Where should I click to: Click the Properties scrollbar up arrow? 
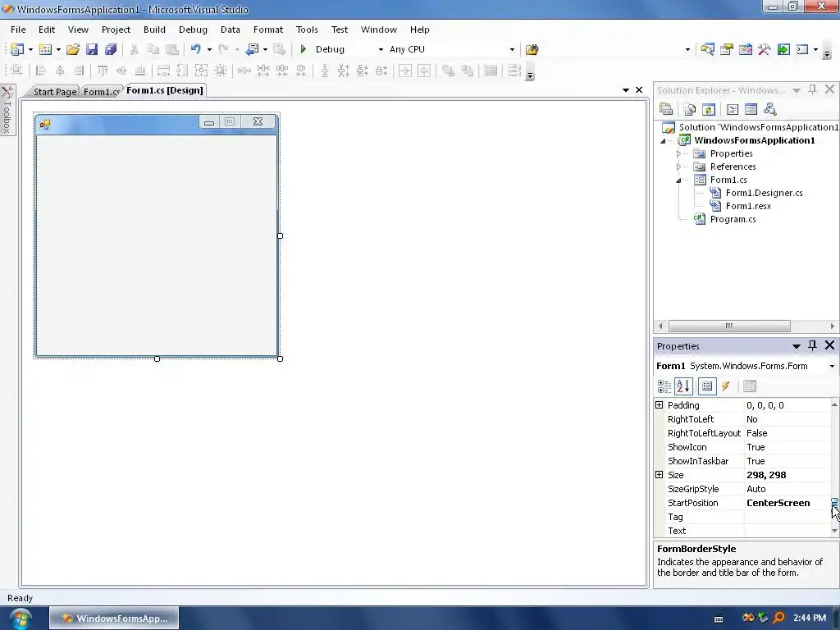[x=834, y=405]
